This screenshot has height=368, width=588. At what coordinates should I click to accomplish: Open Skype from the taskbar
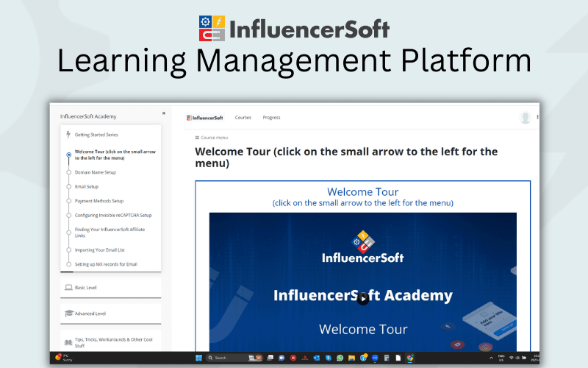(x=328, y=358)
